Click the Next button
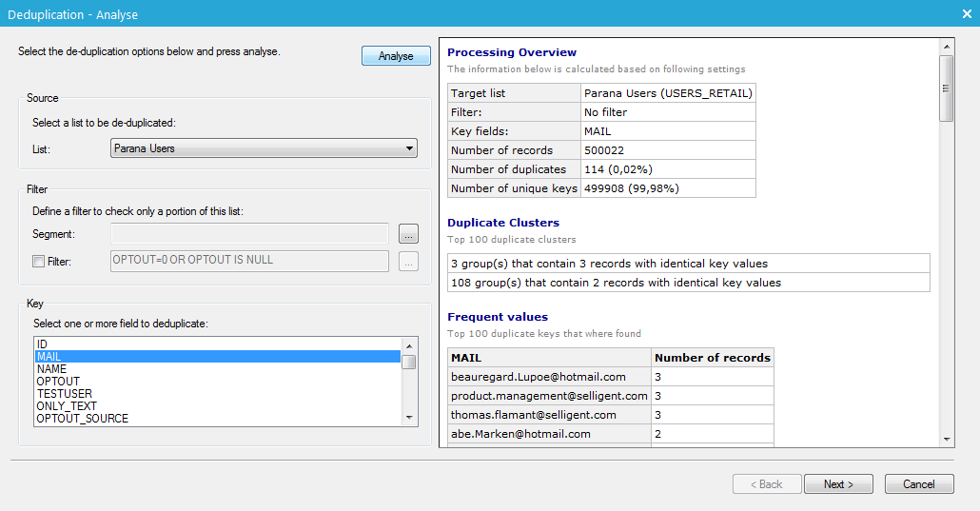The width and height of the screenshot is (980, 511). tap(838, 484)
